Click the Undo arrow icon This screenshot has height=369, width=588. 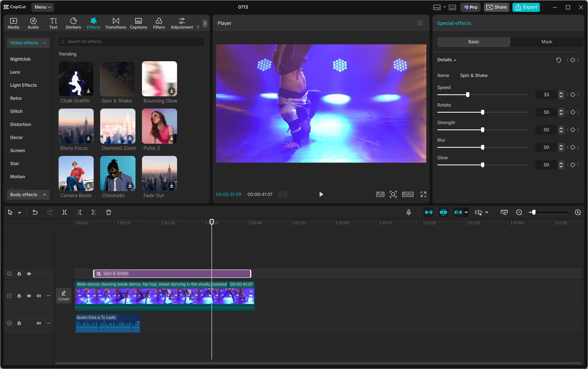[x=35, y=212]
